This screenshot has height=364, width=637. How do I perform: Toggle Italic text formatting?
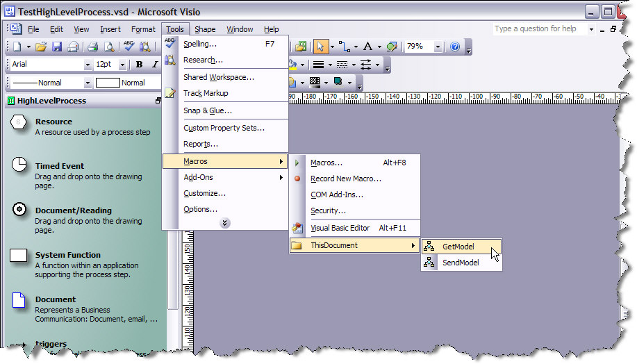pyautogui.click(x=154, y=65)
